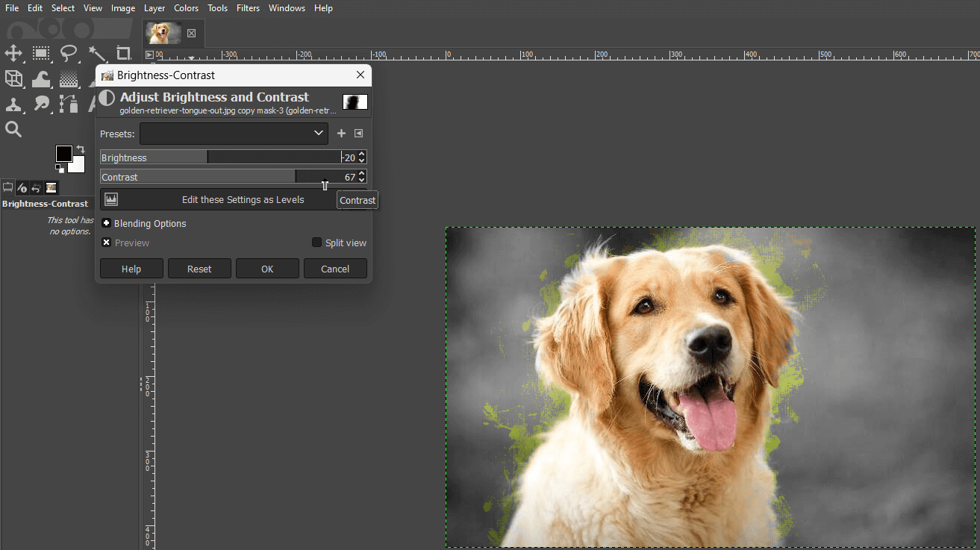Increase Brightness with up arrow

362,154
